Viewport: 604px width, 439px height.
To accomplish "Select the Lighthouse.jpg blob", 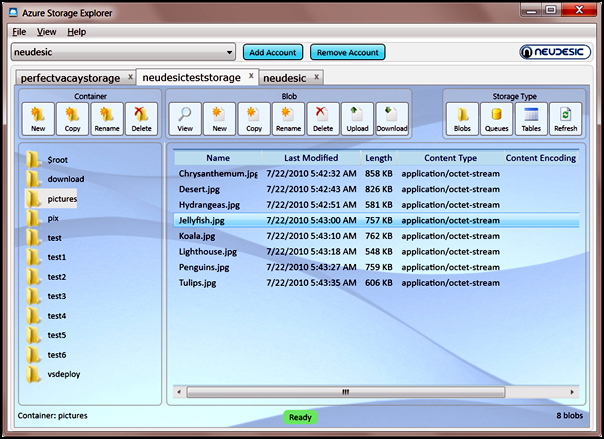I will 376,251.
